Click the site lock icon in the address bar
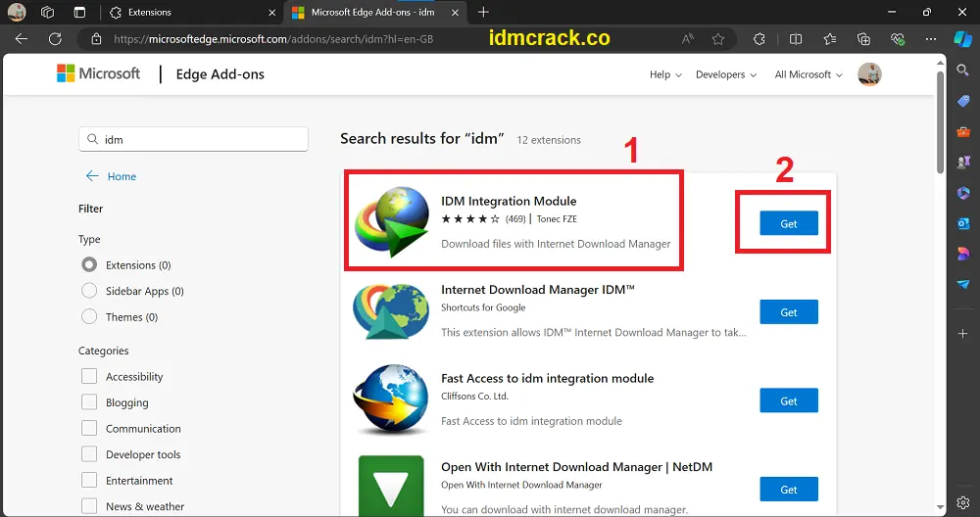Image resolution: width=980 pixels, height=517 pixels. click(96, 39)
